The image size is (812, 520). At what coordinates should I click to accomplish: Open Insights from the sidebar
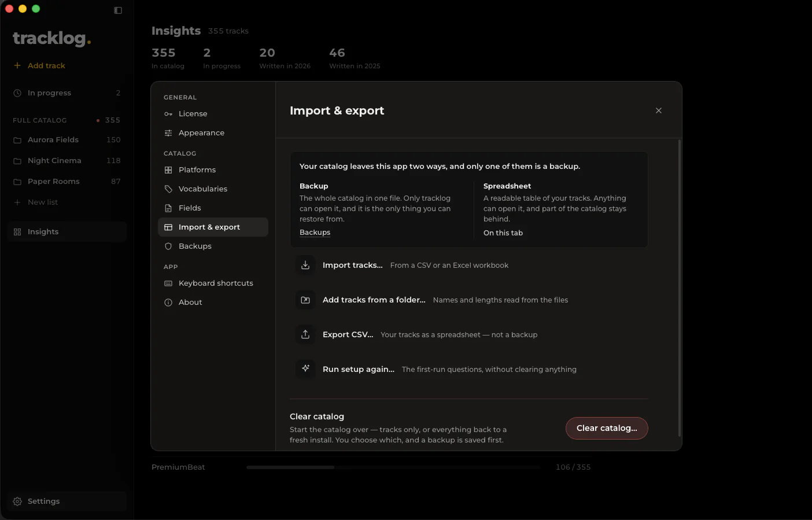67,232
